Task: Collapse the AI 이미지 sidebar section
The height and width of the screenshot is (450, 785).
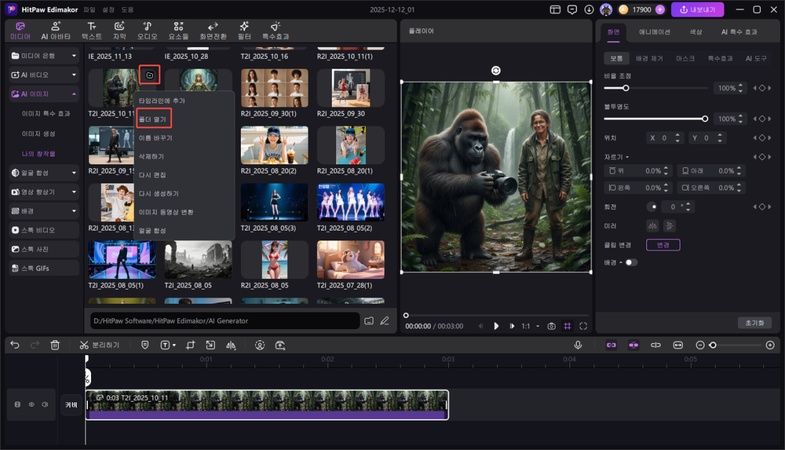Action: tap(74, 94)
